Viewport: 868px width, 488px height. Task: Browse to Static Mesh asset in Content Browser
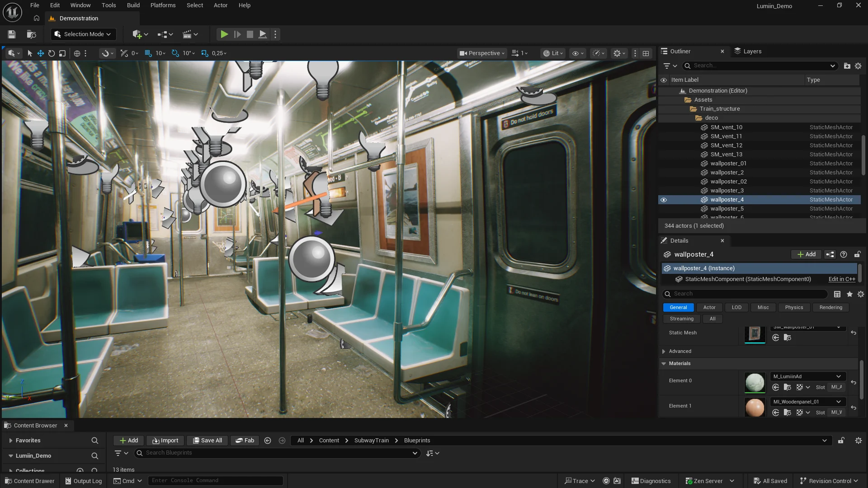coord(787,338)
